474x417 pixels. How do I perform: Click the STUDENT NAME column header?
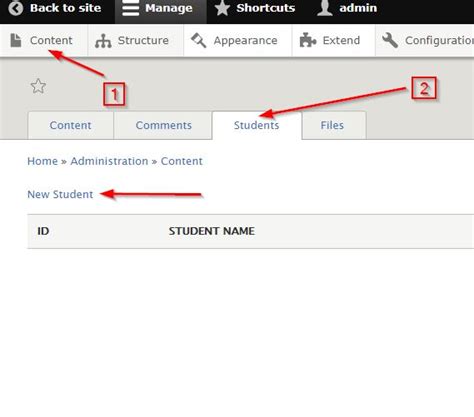point(212,231)
